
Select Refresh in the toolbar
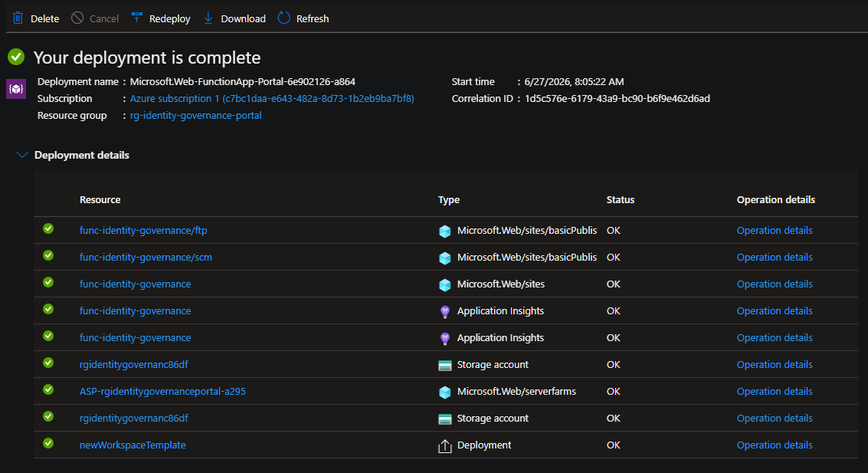click(313, 19)
